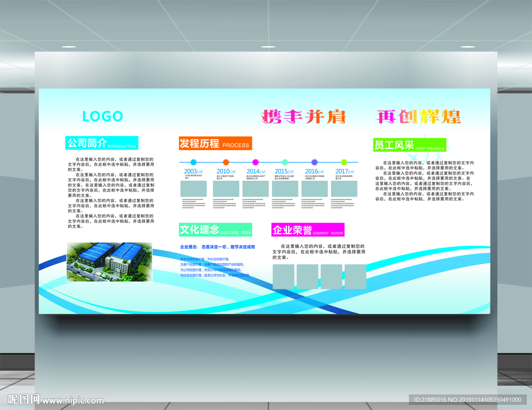Click the magenta 企业荣誉 COMPANY HONOR heading
Screen dimensions: 532x410
pyautogui.click(x=308, y=230)
